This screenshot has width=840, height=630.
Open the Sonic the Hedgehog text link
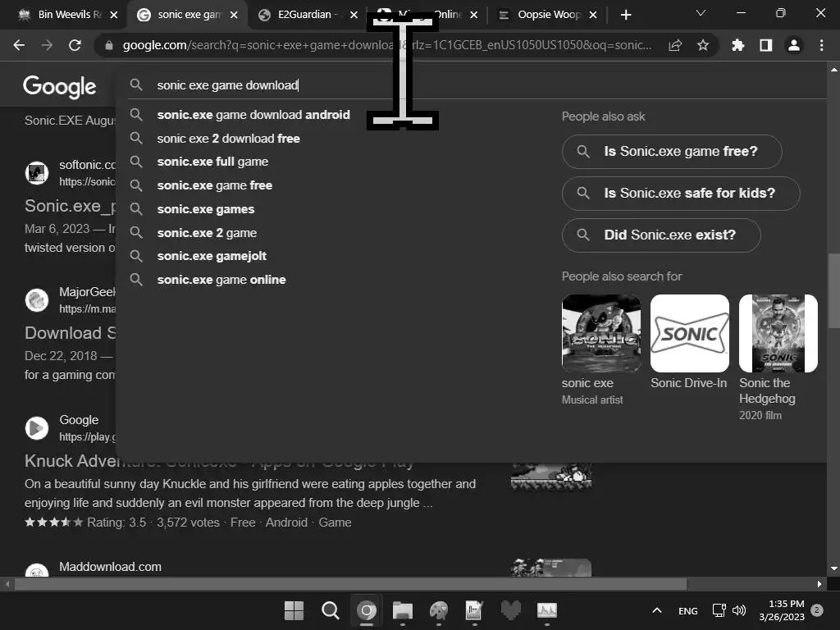click(x=767, y=390)
